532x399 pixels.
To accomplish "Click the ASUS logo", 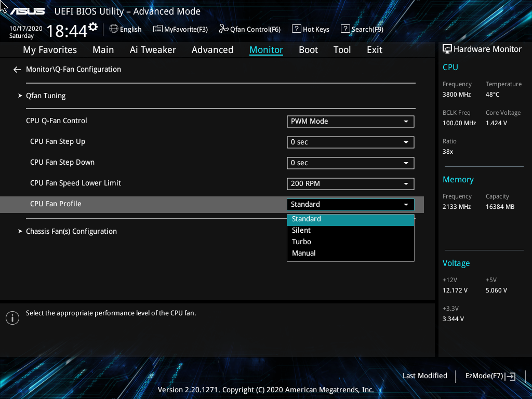I will tap(27, 11).
